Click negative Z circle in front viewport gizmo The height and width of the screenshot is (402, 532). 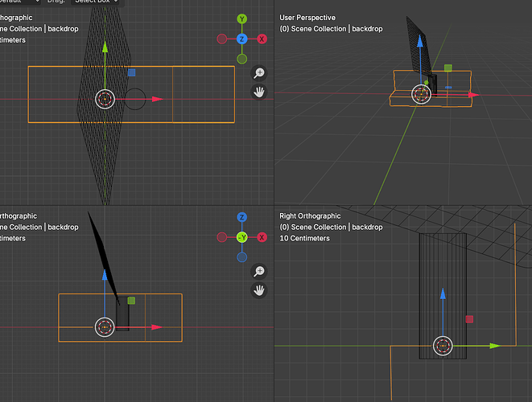(242, 257)
